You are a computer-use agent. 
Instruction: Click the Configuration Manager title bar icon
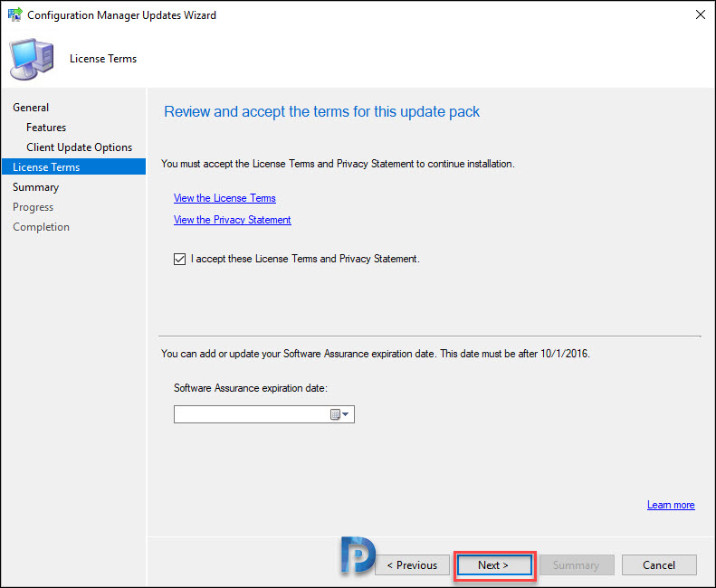(x=15, y=14)
